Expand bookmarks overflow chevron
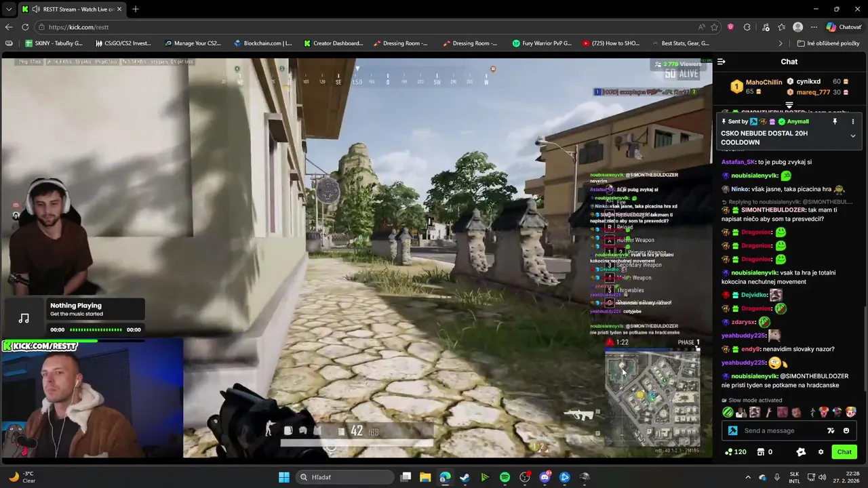The height and width of the screenshot is (488, 868). click(781, 43)
